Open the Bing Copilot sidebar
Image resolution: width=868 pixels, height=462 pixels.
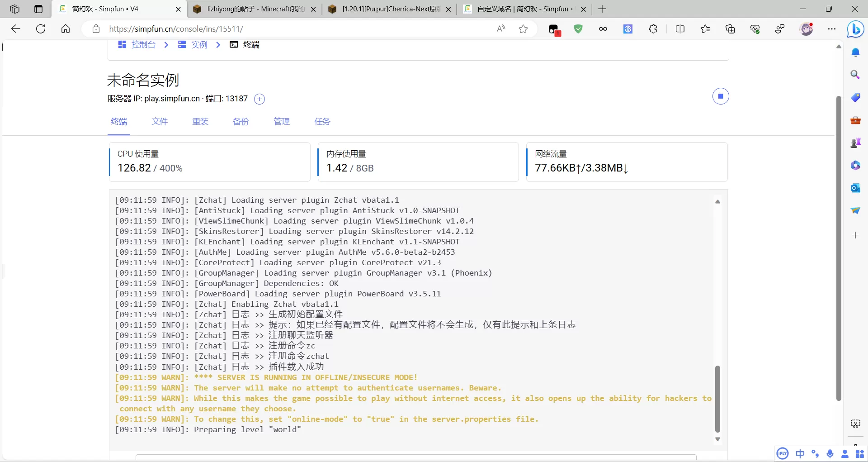pyautogui.click(x=855, y=29)
